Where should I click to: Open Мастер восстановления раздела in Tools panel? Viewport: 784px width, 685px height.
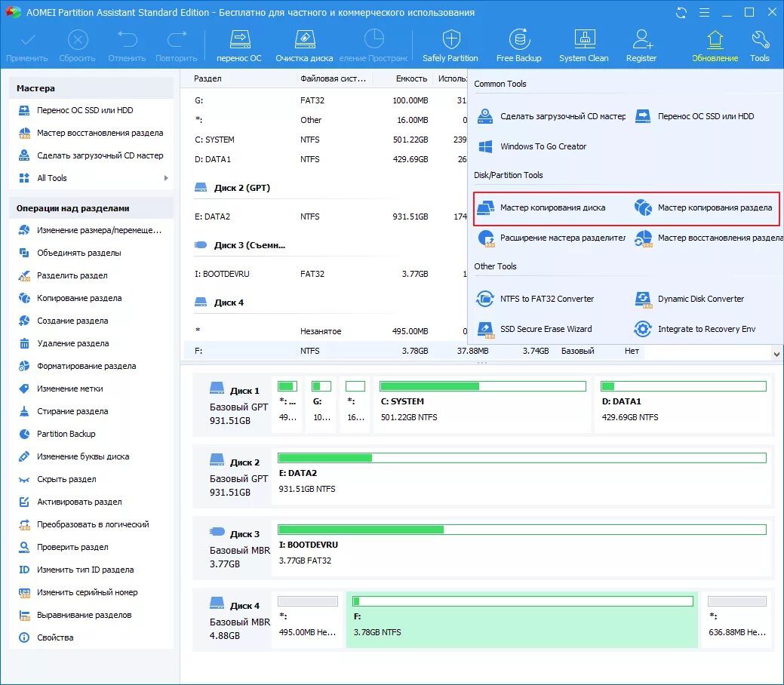pos(708,238)
